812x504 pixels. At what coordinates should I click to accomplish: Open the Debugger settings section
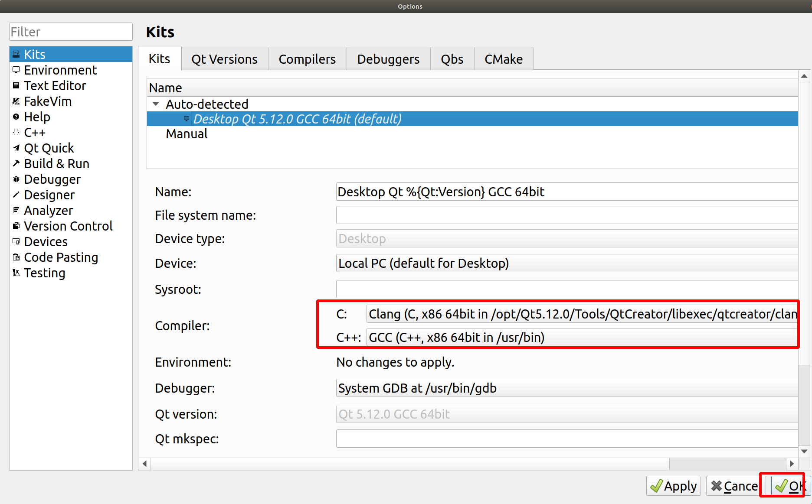[52, 179]
